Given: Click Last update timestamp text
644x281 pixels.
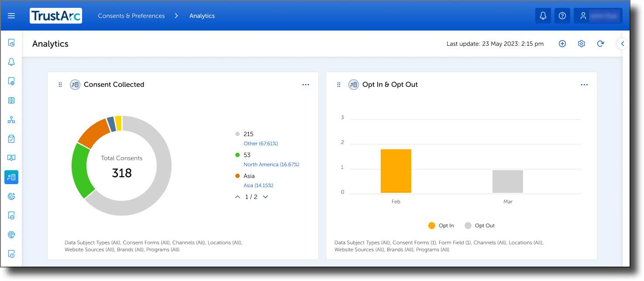Looking at the screenshot, I should [495, 44].
